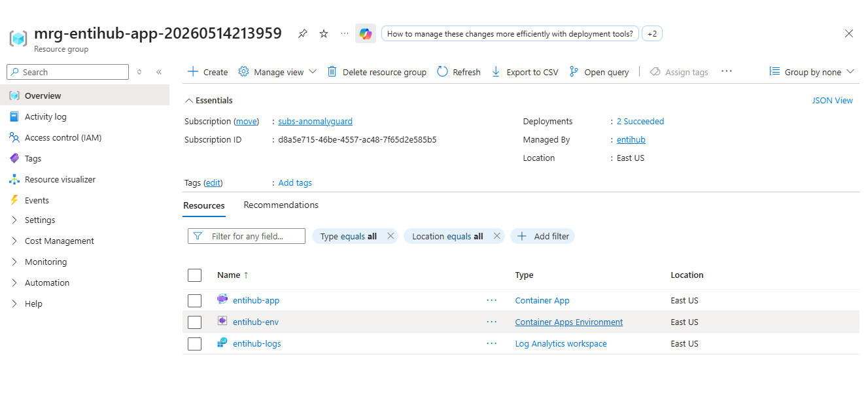
Task: Open the more options ellipsis beside title
Action: click(345, 33)
